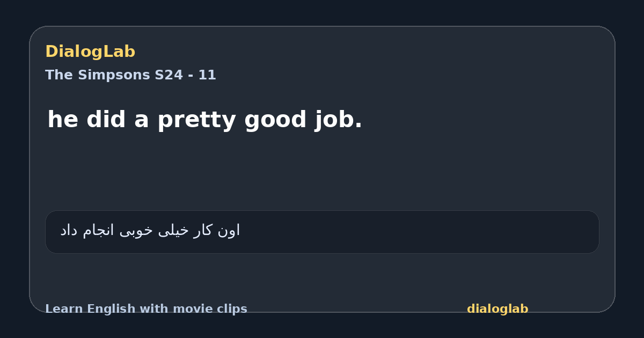Image resolution: width=644 pixels, height=338 pixels.
Task: Open the "Learn English with movie clips" footer text
Action: pyautogui.click(x=146, y=309)
